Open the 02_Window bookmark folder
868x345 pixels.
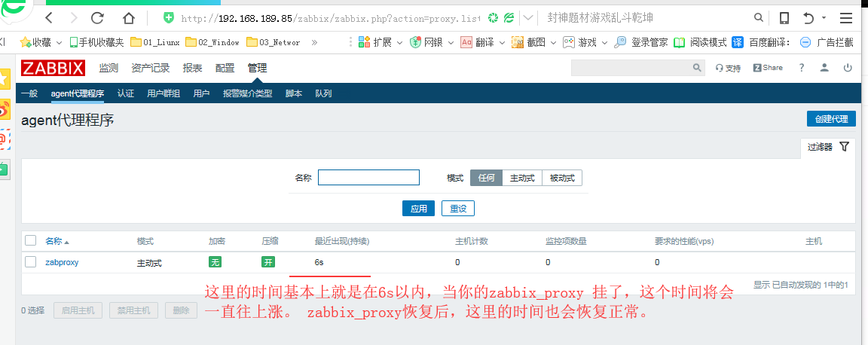(x=212, y=42)
